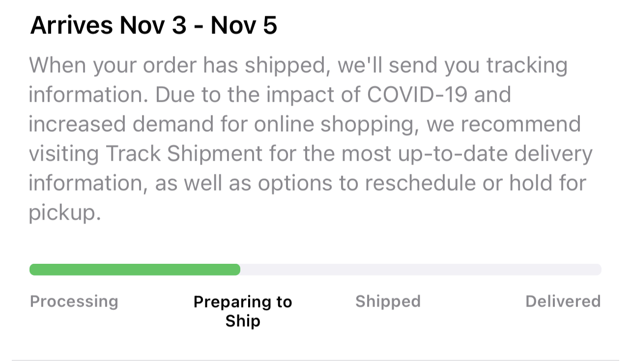Select the Processing stage label
Screen dimensions: 631x364
coord(74,301)
